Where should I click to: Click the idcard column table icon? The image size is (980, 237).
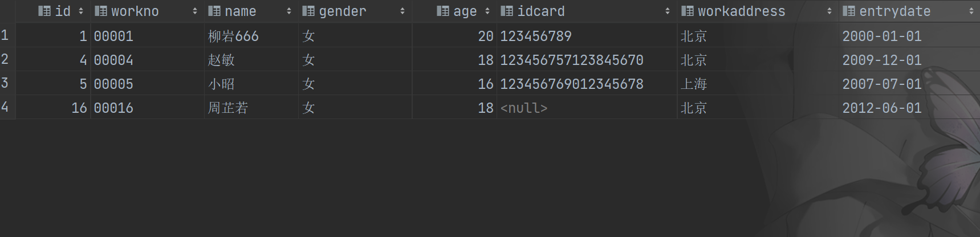(x=507, y=11)
